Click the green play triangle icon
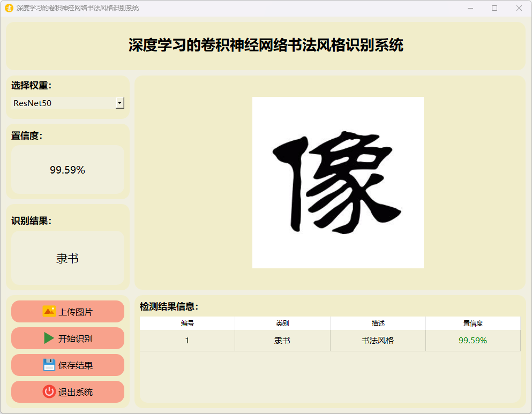The image size is (532, 414). [49, 338]
